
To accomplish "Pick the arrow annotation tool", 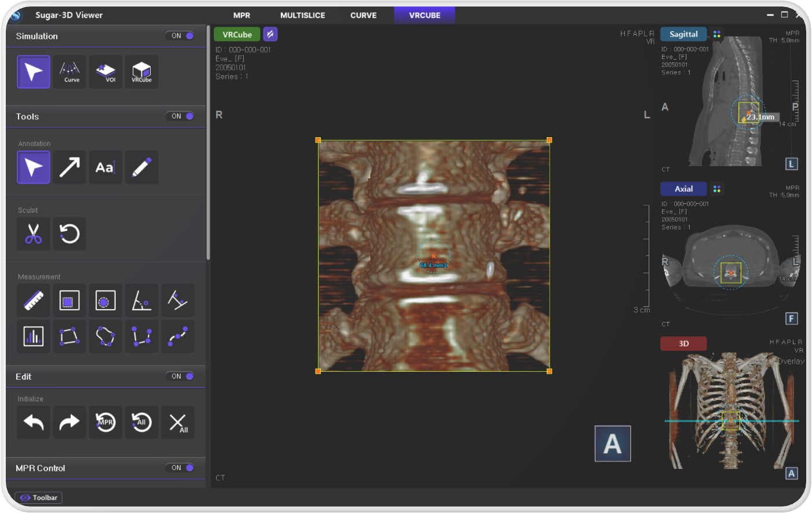I will point(70,167).
